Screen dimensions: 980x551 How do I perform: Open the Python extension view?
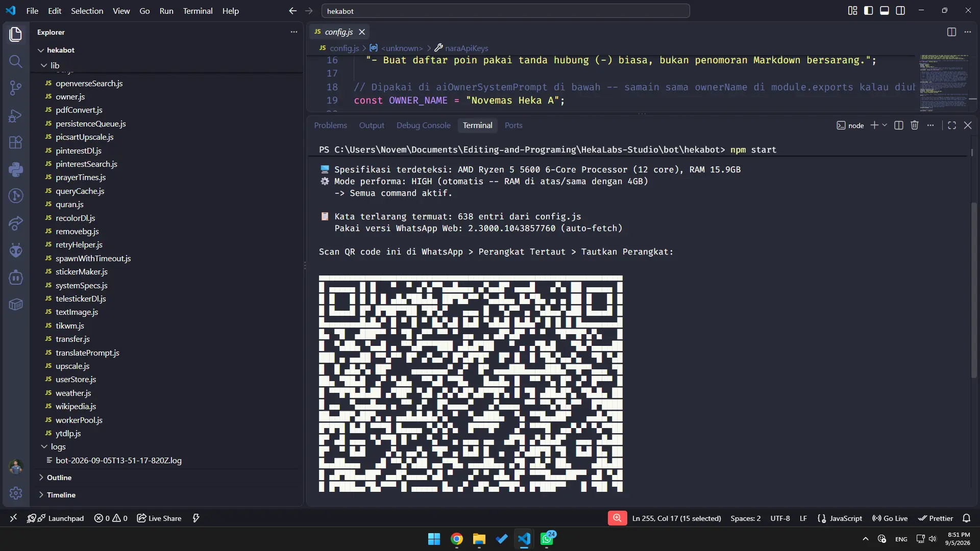point(16,169)
